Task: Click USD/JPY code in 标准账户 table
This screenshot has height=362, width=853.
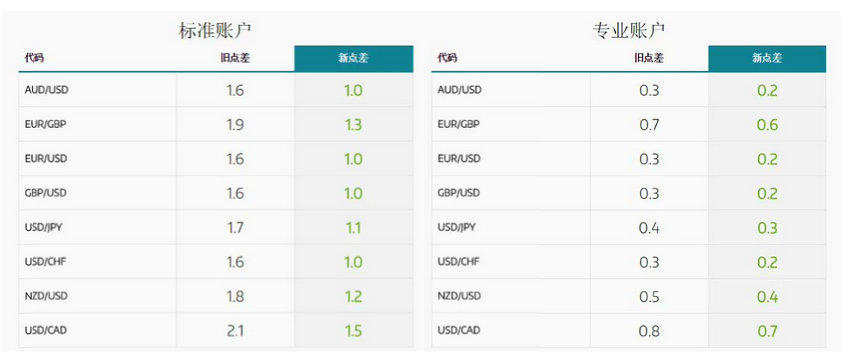Action: tap(44, 227)
